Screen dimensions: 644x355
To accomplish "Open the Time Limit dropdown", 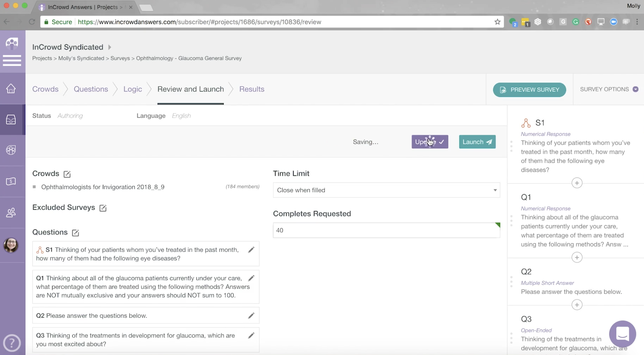I will click(x=386, y=190).
